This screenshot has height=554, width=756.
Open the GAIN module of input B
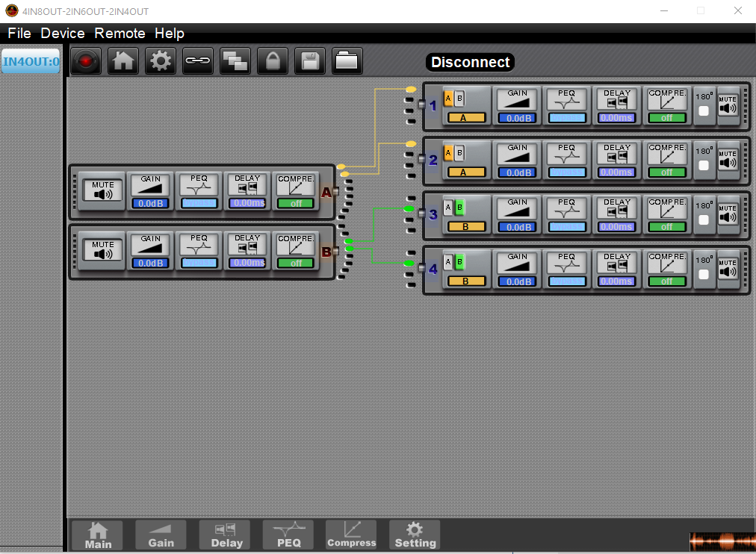150,251
